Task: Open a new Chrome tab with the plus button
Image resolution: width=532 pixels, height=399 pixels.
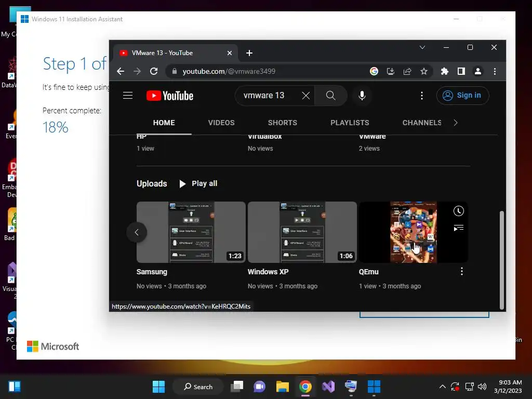Action: point(249,53)
